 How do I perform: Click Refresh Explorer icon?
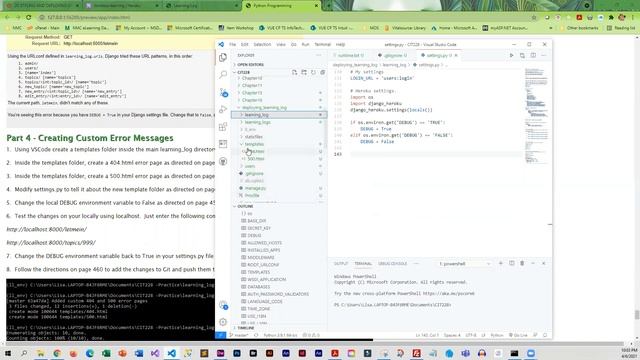[313, 72]
